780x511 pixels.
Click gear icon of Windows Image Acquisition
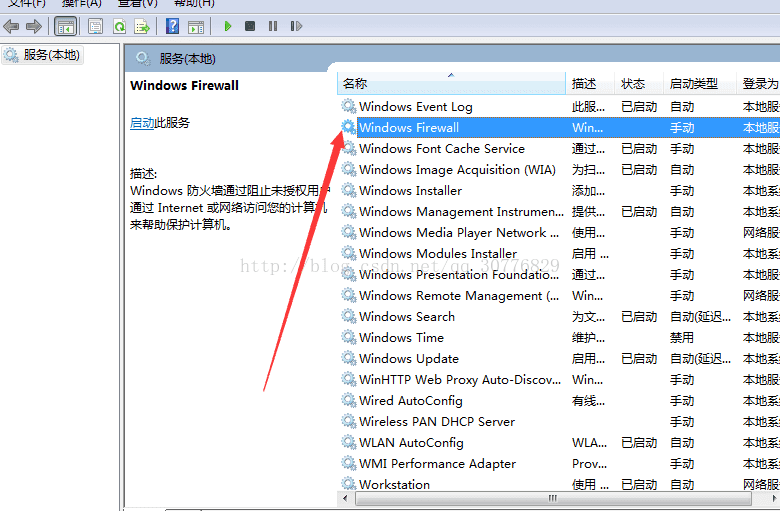pyautogui.click(x=349, y=169)
